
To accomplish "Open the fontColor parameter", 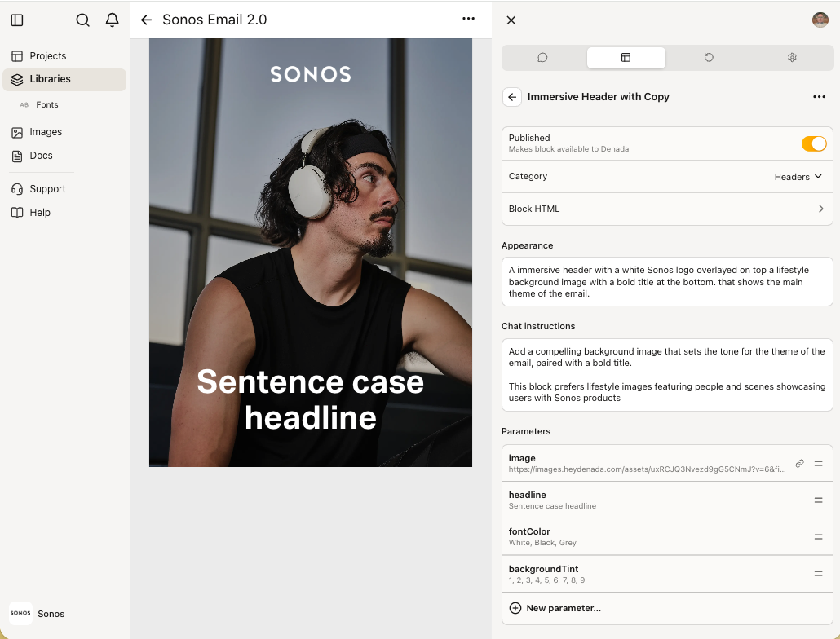I will (x=667, y=536).
